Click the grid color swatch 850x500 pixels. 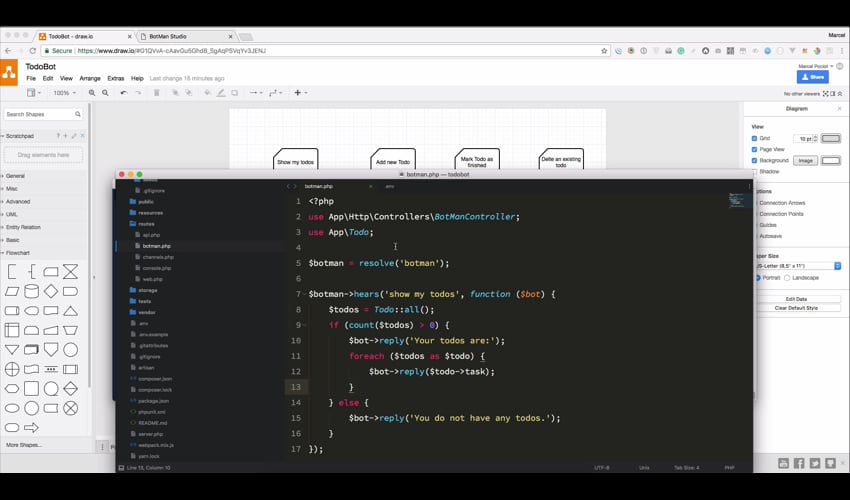pyautogui.click(x=830, y=139)
